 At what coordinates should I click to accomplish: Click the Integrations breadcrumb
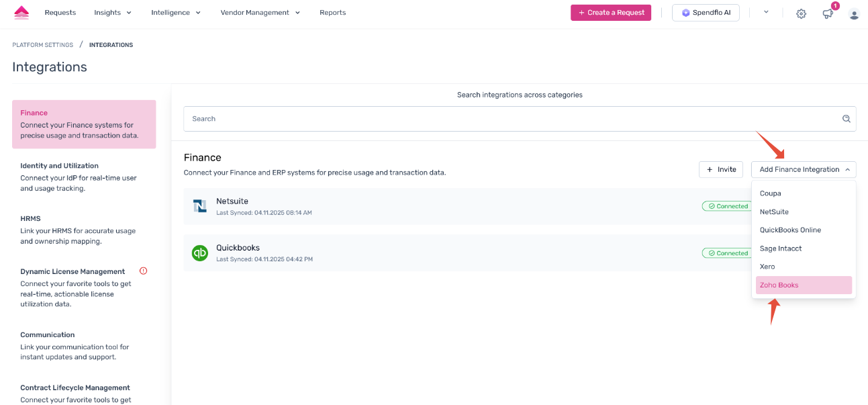111,45
